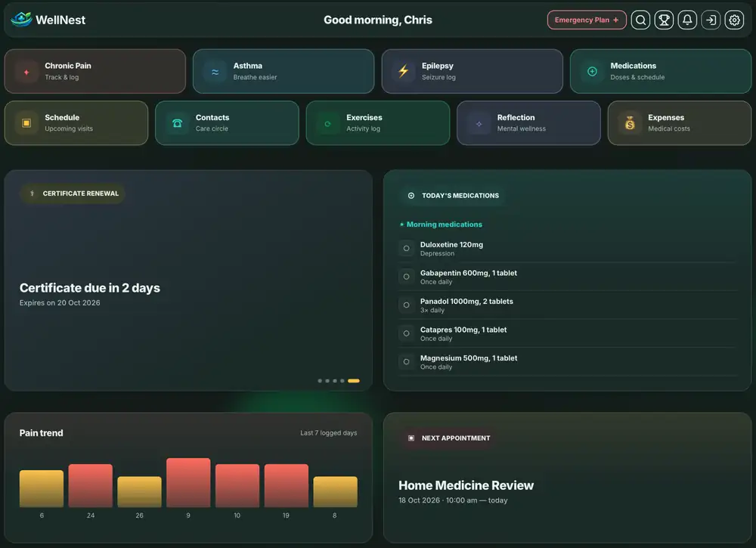Click the Medications plus-circle icon

(x=592, y=71)
